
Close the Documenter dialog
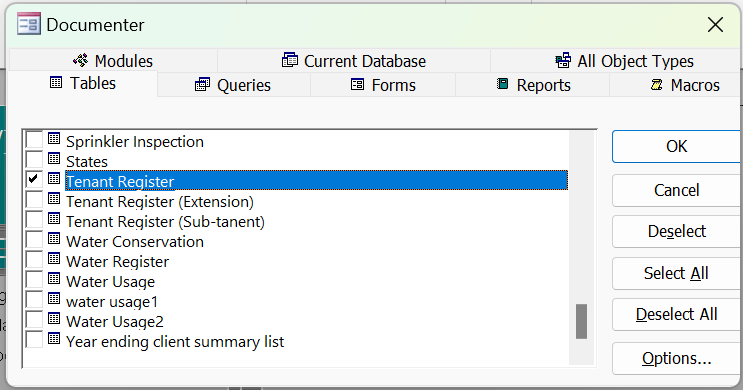(715, 24)
